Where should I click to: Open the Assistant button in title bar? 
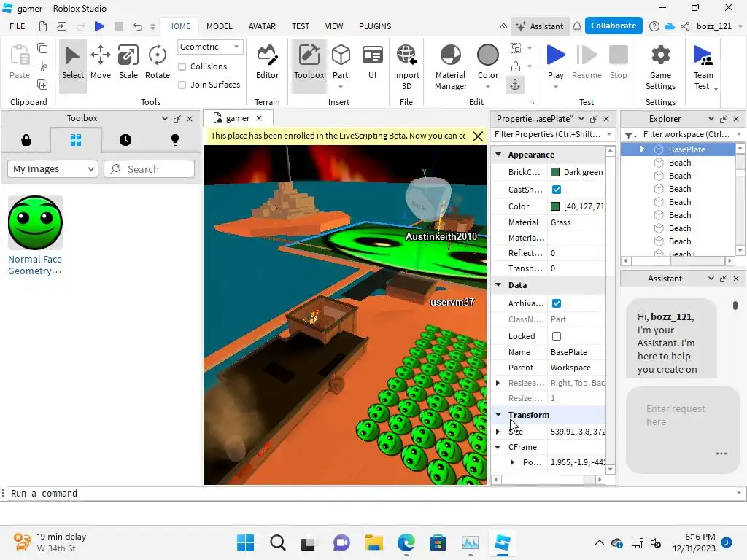pos(541,26)
